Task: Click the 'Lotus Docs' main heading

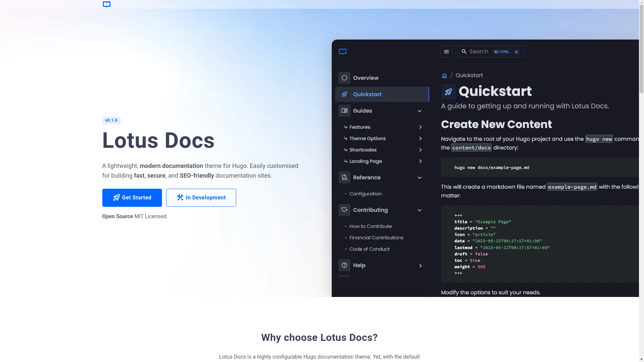Action: [158, 140]
